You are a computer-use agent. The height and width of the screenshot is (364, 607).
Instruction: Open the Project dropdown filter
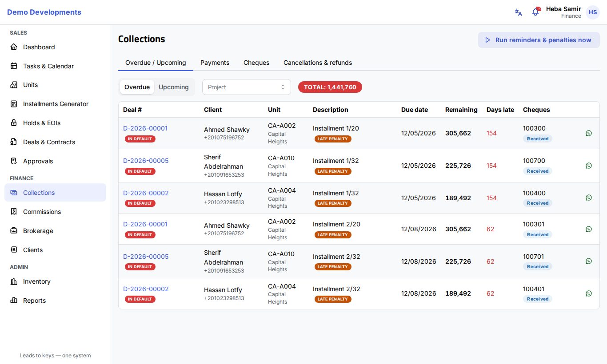pos(247,87)
